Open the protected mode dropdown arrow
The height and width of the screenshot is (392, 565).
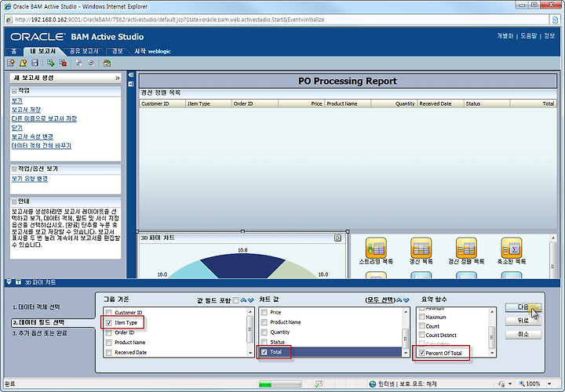point(510,383)
